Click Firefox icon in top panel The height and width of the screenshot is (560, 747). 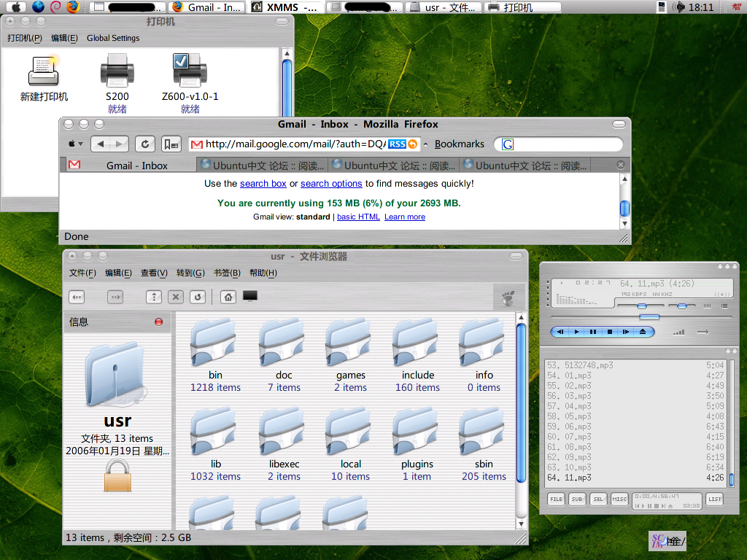[x=73, y=7]
